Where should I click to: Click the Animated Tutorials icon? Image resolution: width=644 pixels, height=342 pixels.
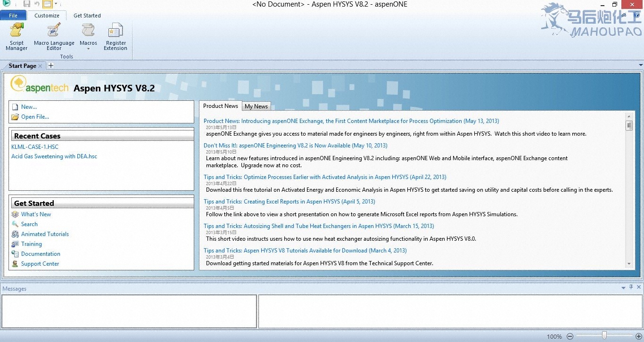pos(15,234)
